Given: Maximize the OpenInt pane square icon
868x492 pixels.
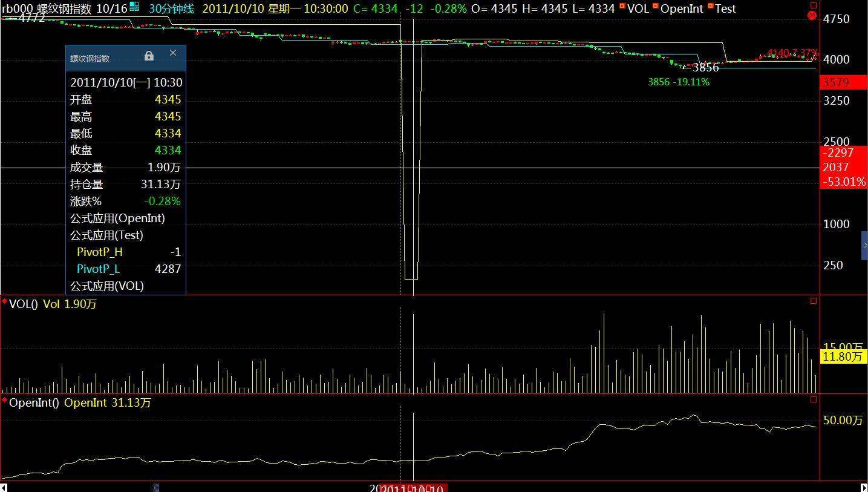Looking at the screenshot, I should point(814,399).
